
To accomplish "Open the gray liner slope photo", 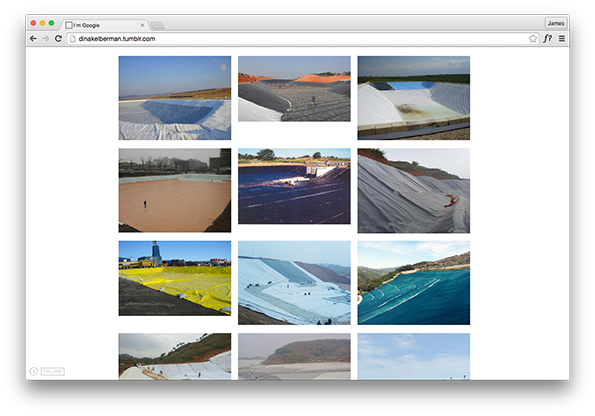I will pyautogui.click(x=414, y=191).
